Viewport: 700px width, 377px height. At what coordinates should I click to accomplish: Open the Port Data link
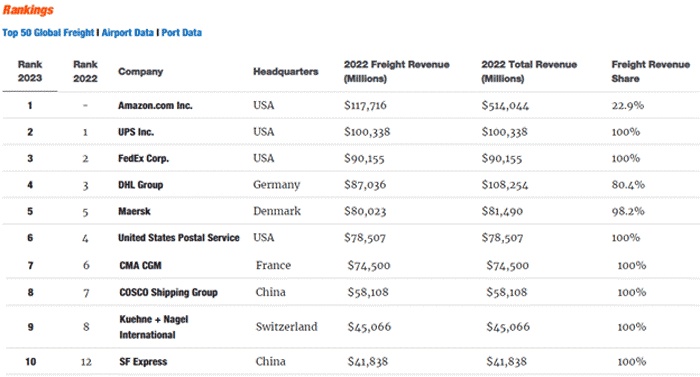tap(182, 33)
